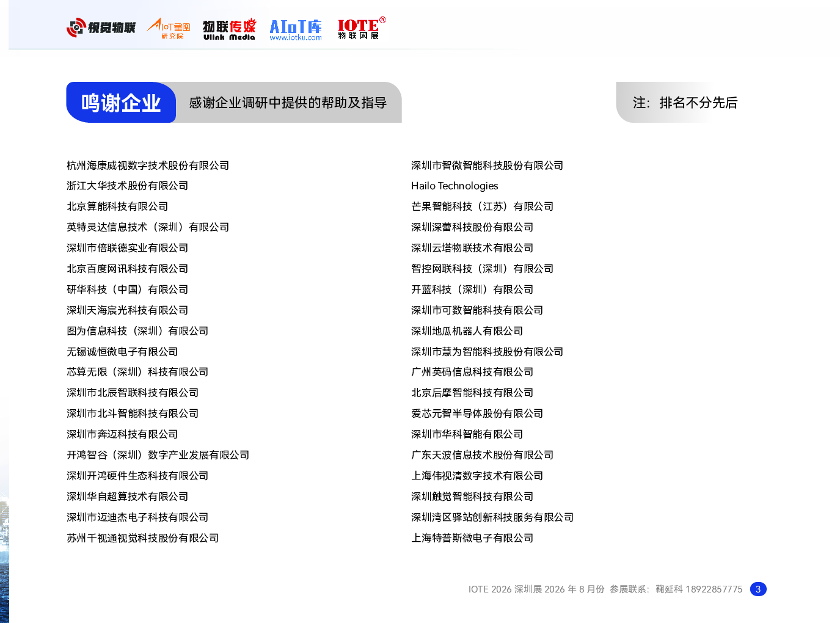Screen dimensions: 840x623
Task: Select 广州英码信息科技有限公司
Action: (472, 372)
